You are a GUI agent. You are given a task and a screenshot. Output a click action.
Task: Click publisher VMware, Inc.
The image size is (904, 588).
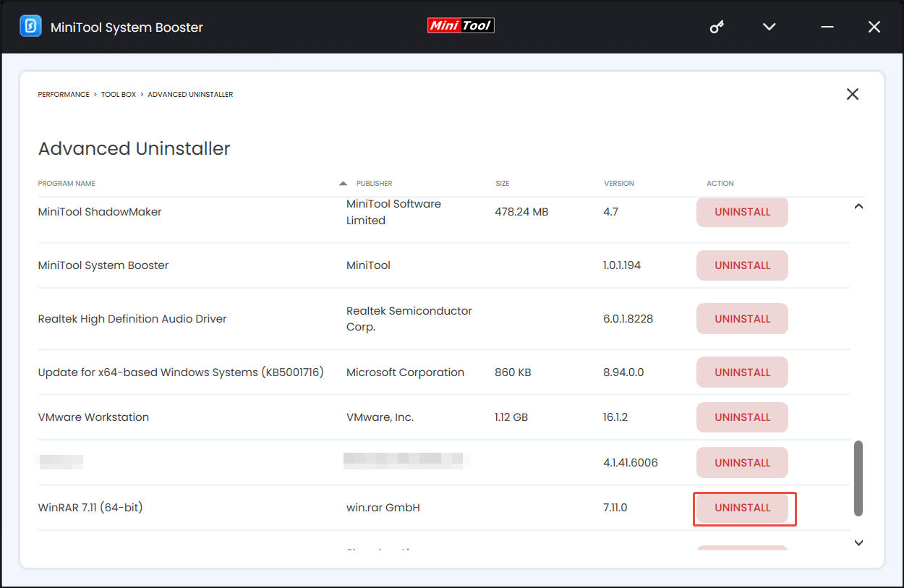pyautogui.click(x=380, y=417)
